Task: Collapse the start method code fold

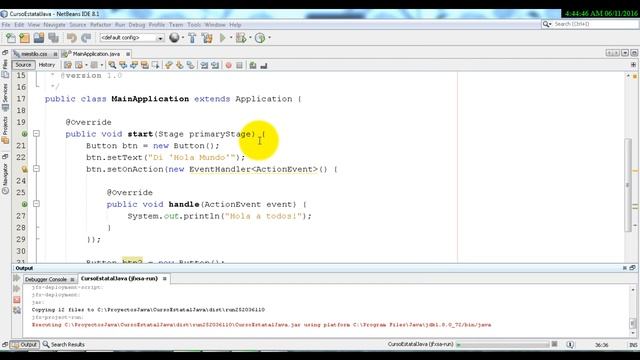Action: [x=36, y=133]
